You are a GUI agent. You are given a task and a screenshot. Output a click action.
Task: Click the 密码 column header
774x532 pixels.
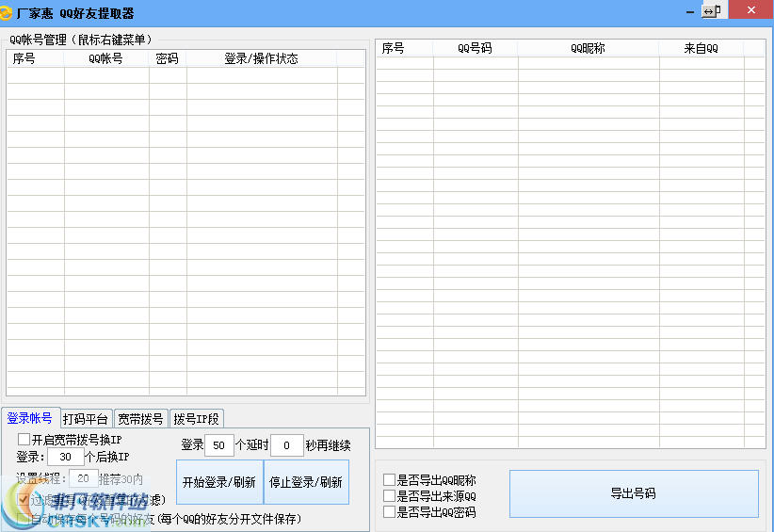pyautogui.click(x=168, y=58)
